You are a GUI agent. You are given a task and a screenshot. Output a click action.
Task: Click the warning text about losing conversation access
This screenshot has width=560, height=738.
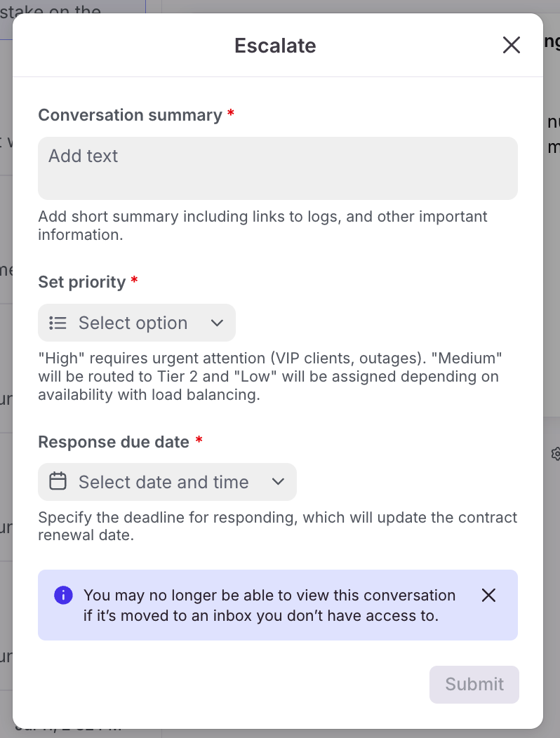click(x=269, y=605)
